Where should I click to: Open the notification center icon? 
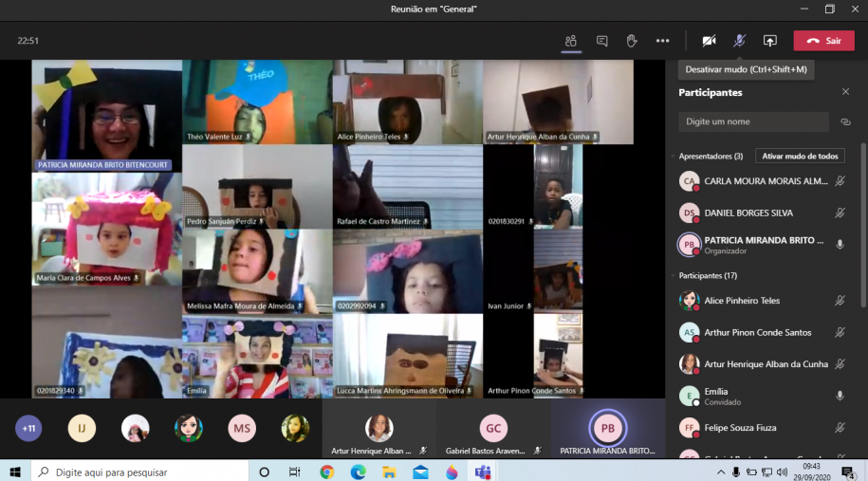pos(847,472)
